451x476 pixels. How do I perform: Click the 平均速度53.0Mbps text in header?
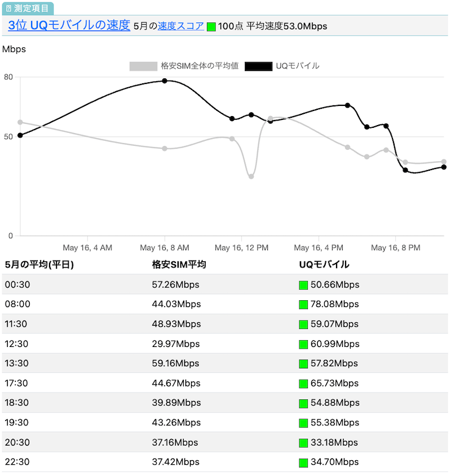coord(286,26)
